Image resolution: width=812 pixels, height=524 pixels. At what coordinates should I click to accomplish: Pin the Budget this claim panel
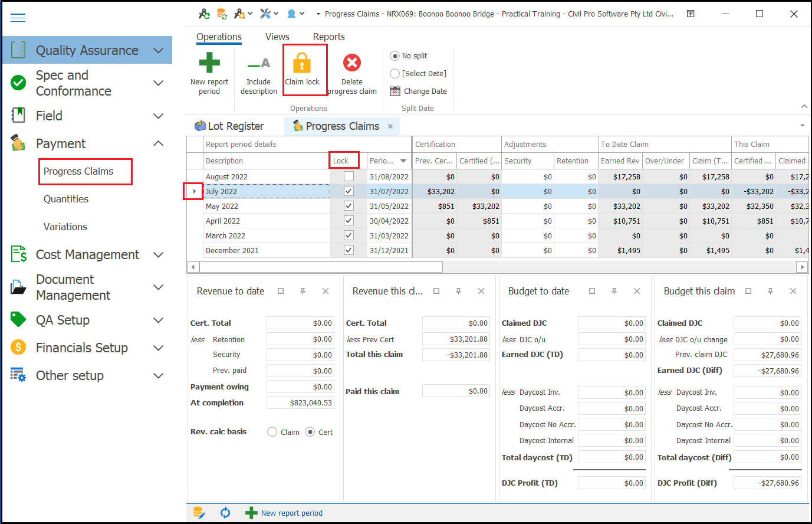[770, 291]
